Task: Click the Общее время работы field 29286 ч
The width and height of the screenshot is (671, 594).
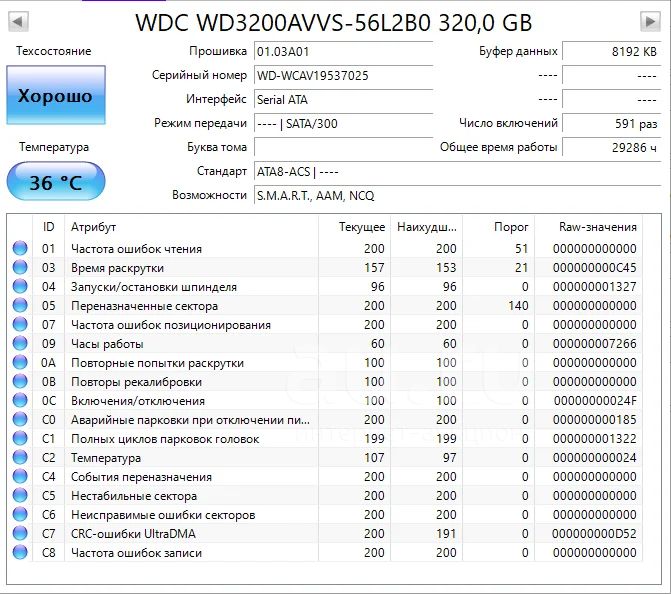Action: (612, 148)
